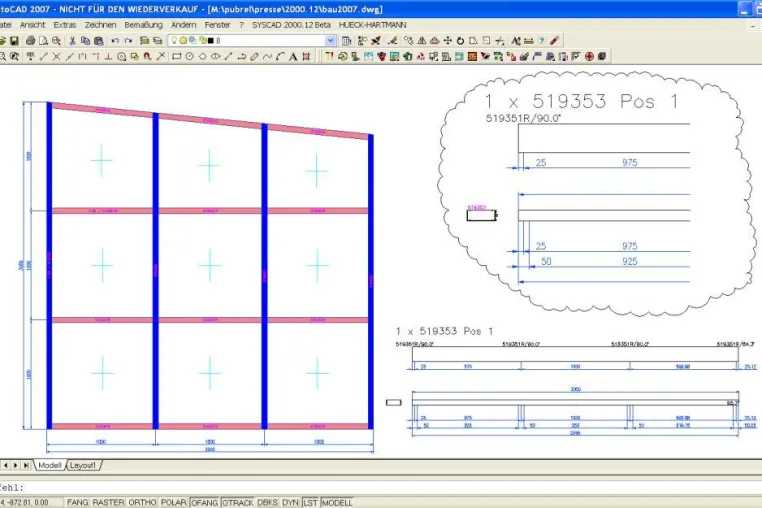
Task: Click the '50' dimension value in cloud
Action: coord(546,262)
